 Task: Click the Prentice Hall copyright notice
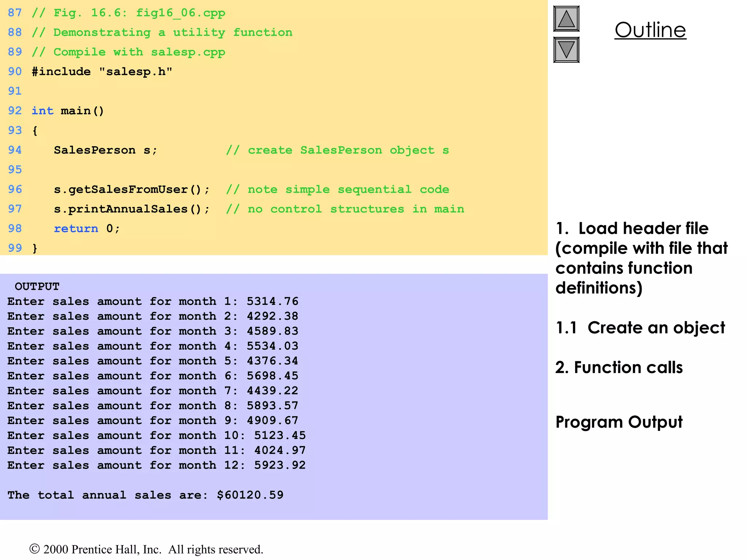(x=146, y=549)
